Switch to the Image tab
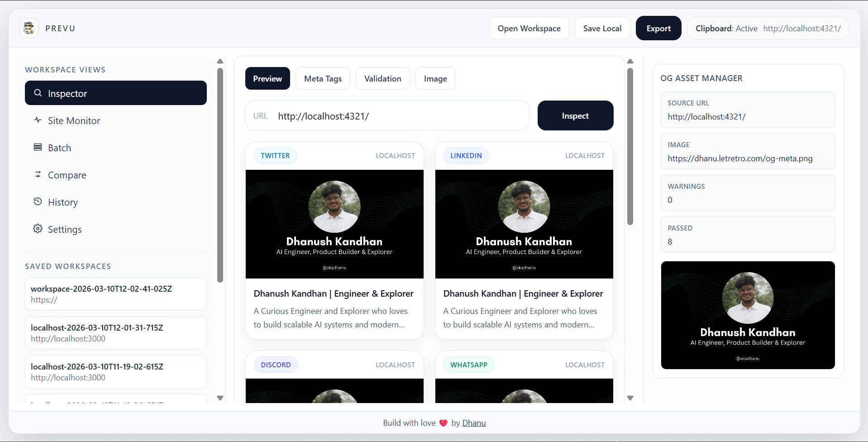Viewport: 868px width, 442px height. (435, 78)
